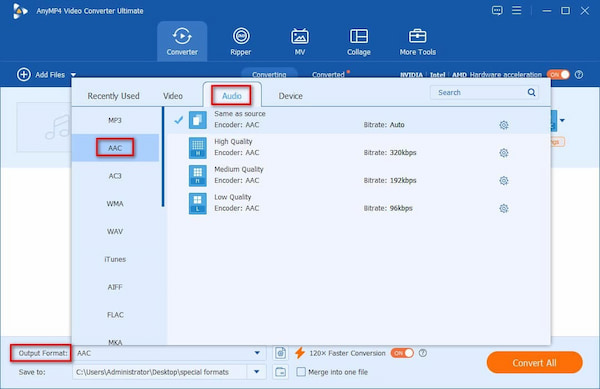Select MKA format in list
Image resolution: width=600 pixels, height=389 pixels.
(x=115, y=342)
